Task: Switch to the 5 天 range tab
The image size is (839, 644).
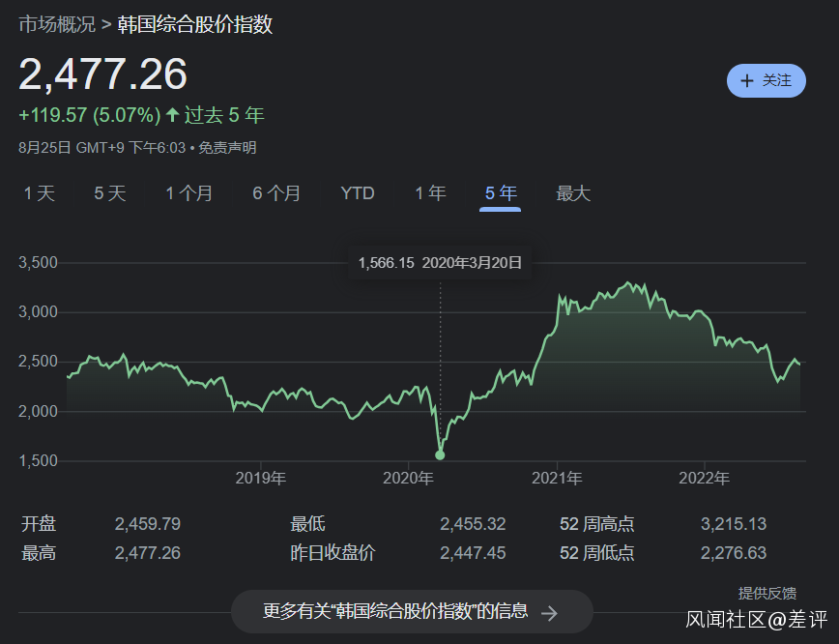Action: [x=110, y=193]
